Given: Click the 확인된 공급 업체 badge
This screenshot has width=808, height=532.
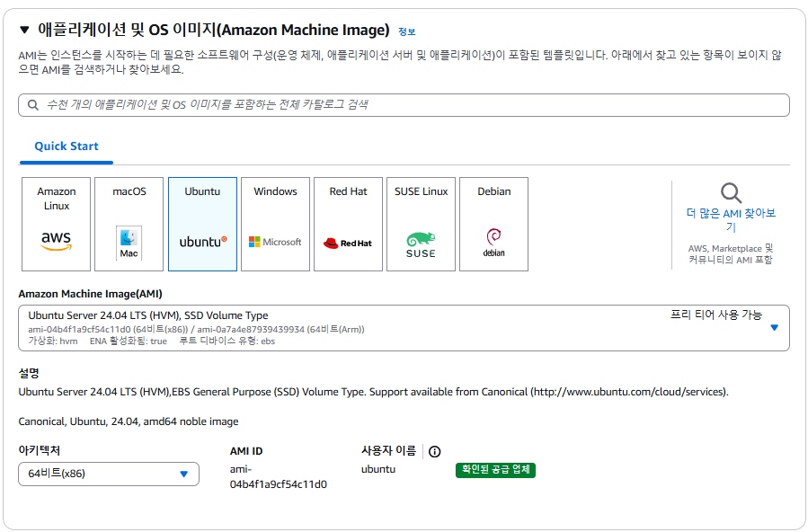Looking at the screenshot, I should pos(495,470).
